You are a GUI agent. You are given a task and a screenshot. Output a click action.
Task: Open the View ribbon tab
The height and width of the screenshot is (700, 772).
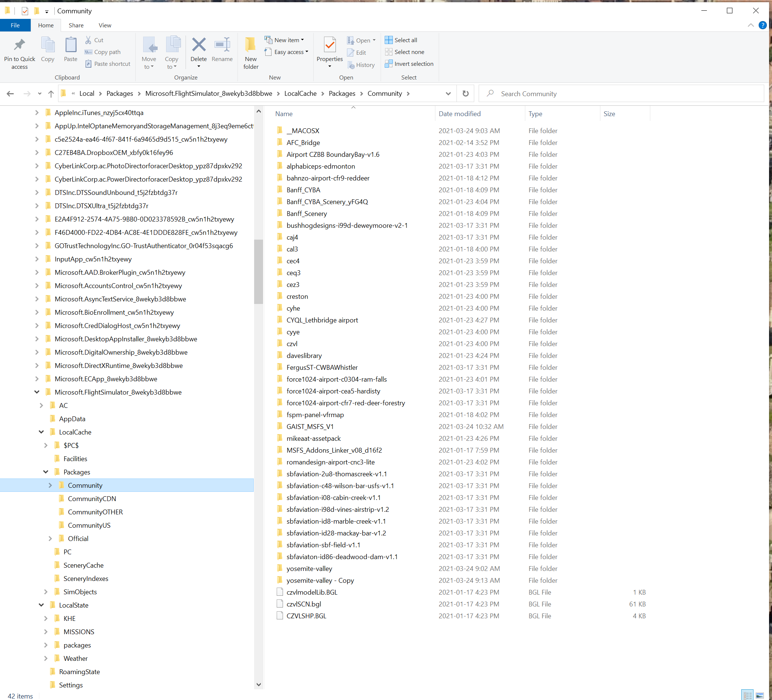coord(105,25)
